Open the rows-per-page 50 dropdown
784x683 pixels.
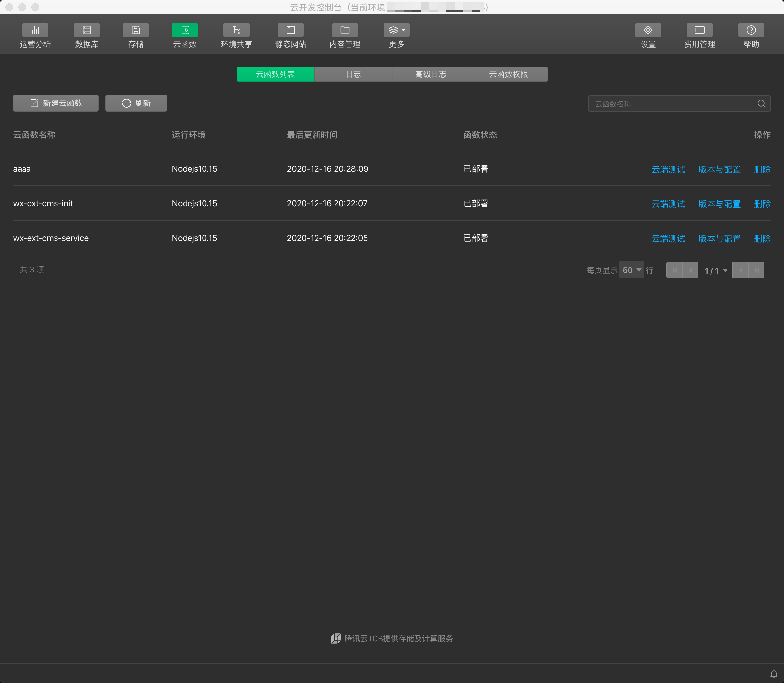tap(631, 270)
